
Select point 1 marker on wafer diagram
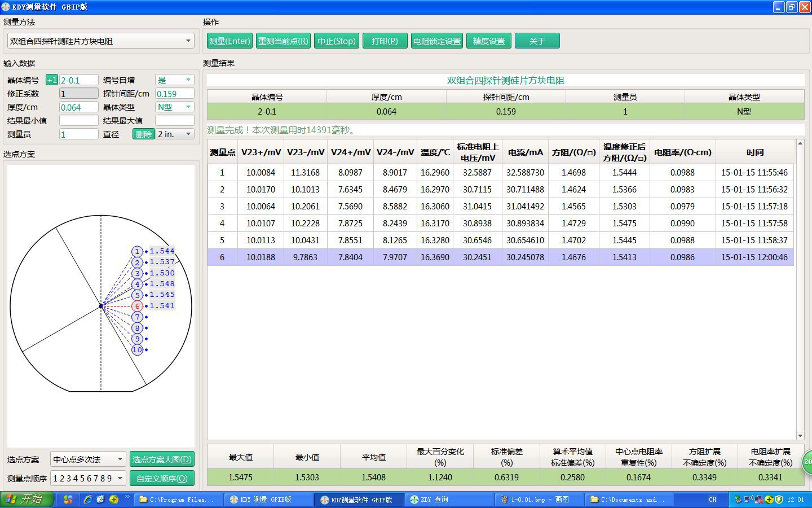pyautogui.click(x=137, y=251)
